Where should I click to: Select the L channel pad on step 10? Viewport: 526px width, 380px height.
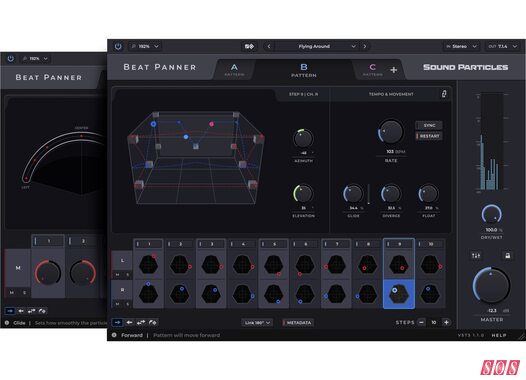tap(430, 264)
